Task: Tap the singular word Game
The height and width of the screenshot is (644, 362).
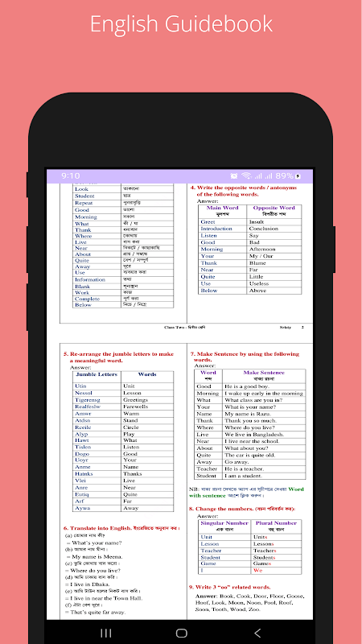Action: (208, 563)
